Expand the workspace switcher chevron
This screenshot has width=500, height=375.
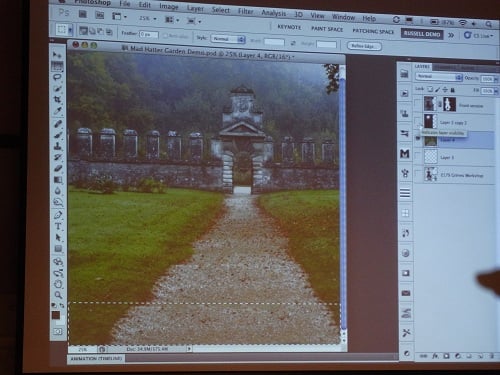[x=451, y=35]
